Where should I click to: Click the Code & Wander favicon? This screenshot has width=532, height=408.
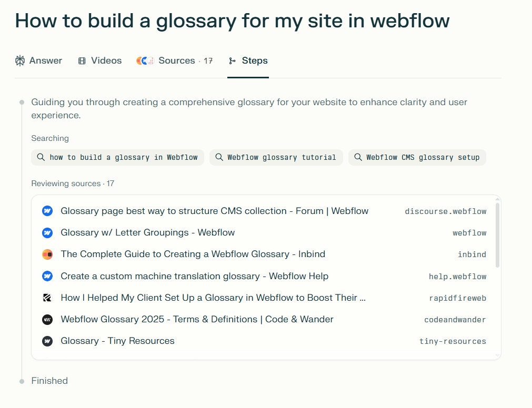(47, 319)
